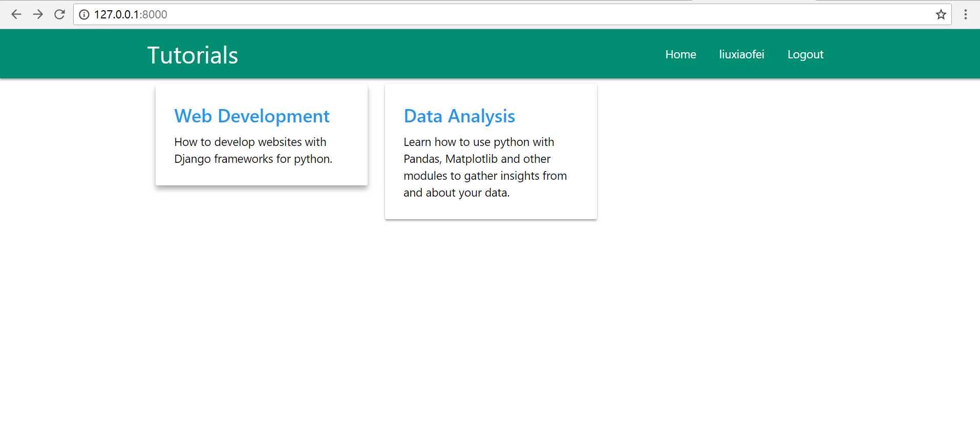Click the browser forward arrow
Viewport: 980px width, 446px height.
tap(38, 14)
